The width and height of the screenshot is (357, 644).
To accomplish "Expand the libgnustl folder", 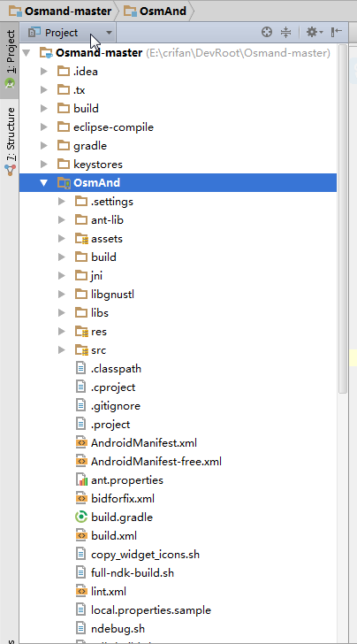I will point(62,295).
